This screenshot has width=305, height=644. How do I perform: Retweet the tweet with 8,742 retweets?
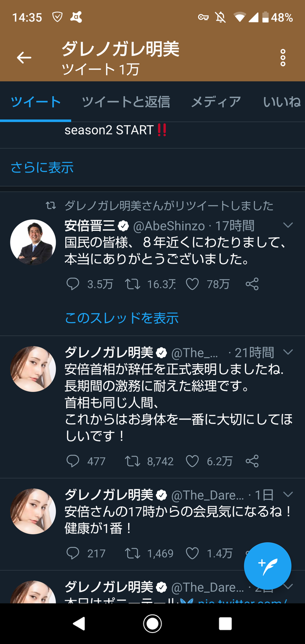pos(132,461)
